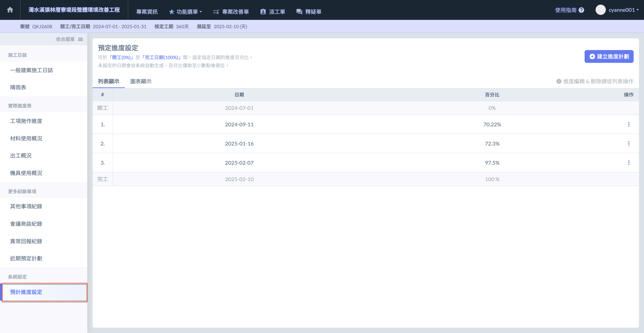
Task: Click the home icon in top bar
Action: [x=10, y=10]
